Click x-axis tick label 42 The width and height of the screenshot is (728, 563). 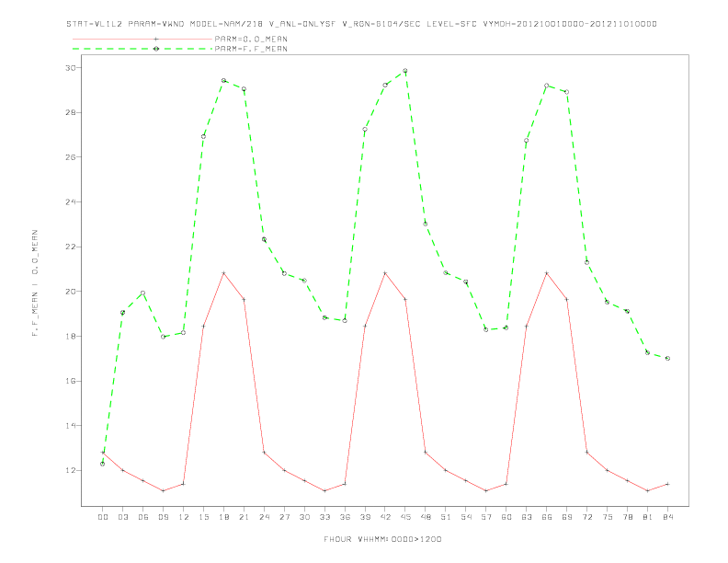pyautogui.click(x=385, y=517)
